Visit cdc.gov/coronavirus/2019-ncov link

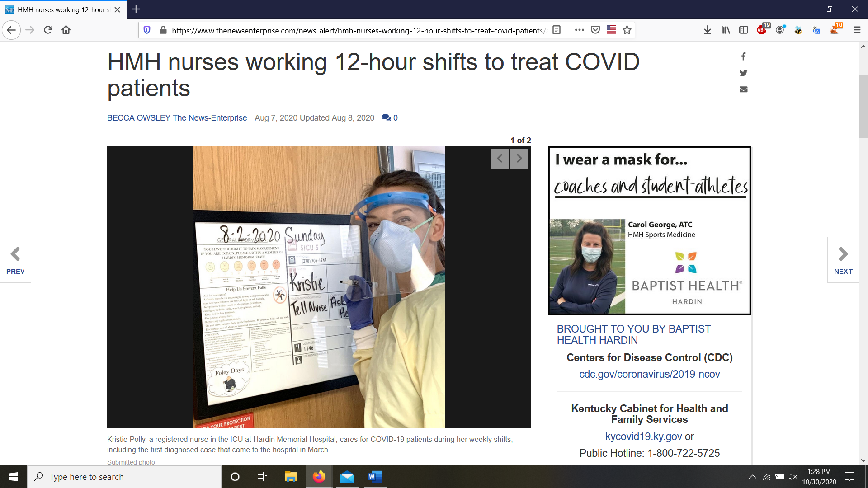pyautogui.click(x=649, y=374)
